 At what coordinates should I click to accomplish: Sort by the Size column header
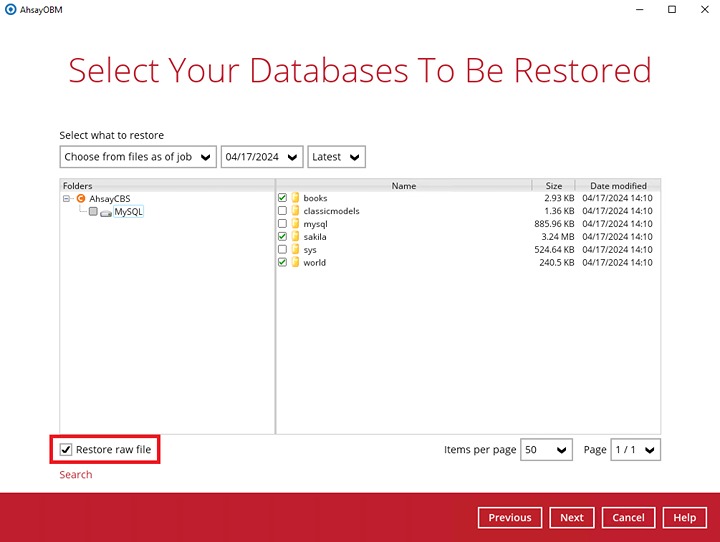point(554,186)
